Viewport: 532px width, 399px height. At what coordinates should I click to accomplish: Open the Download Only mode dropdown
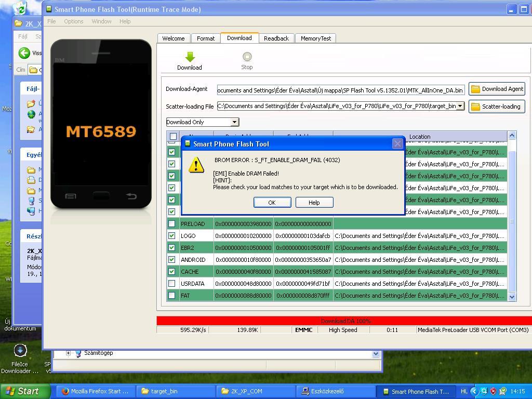point(234,122)
